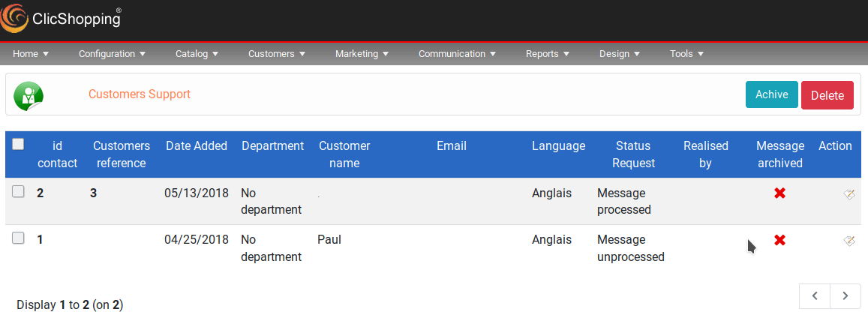Check the box for contact id 2
Screen dimensions: 868x324
(18, 192)
